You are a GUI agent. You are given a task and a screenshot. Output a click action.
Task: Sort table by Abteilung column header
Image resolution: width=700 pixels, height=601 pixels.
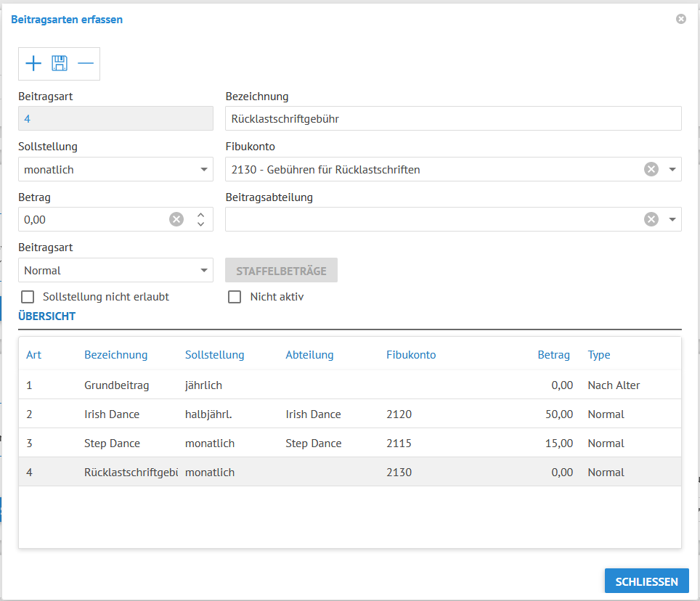pos(309,355)
